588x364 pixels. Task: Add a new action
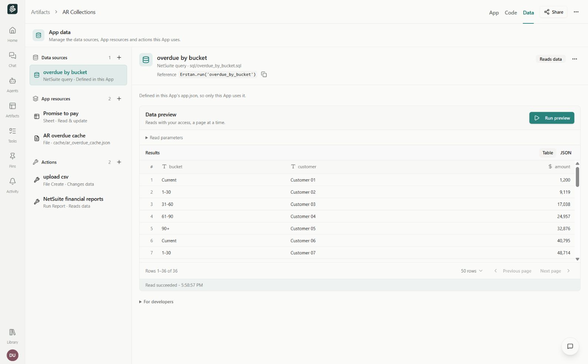click(x=119, y=162)
